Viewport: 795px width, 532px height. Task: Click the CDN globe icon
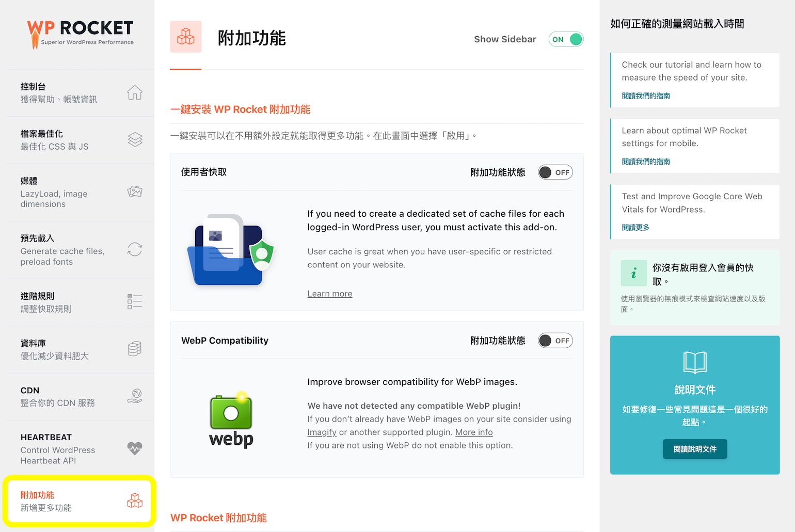(135, 396)
